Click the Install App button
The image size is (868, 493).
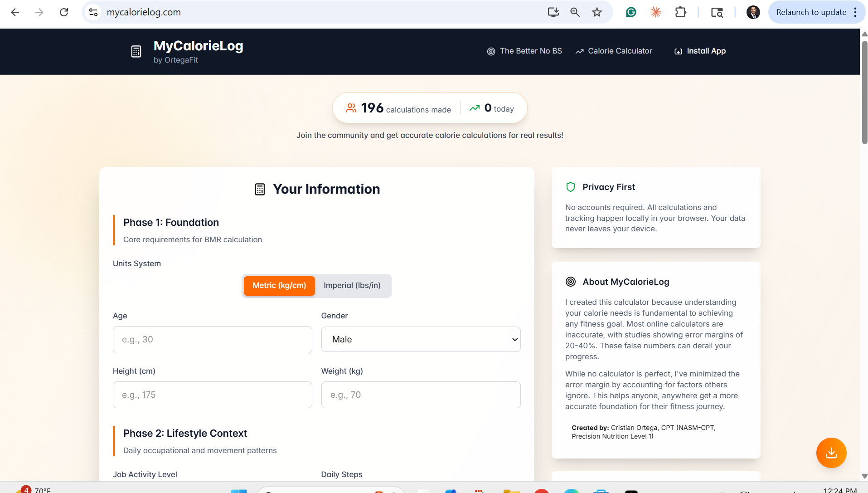click(700, 51)
